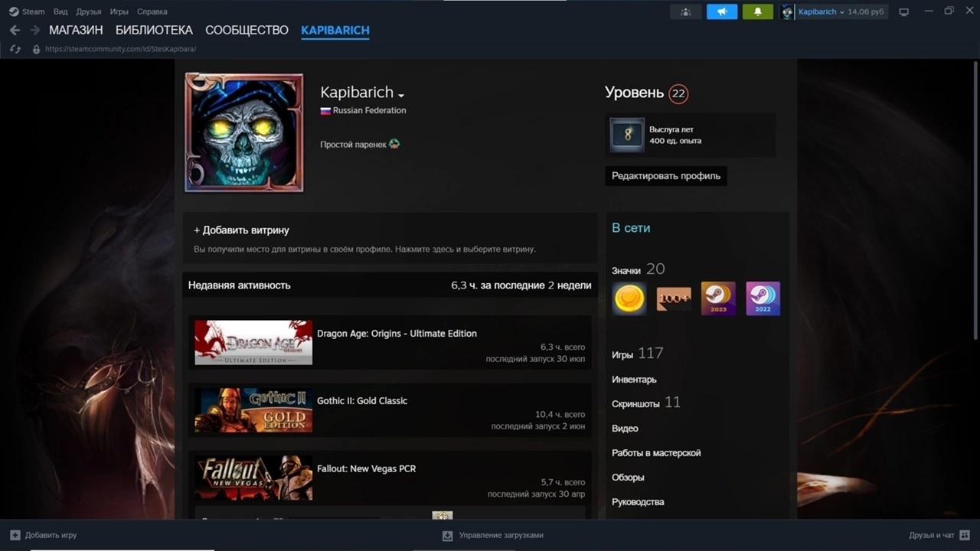Image resolution: width=980 pixels, height=551 pixels.
Task: Open the 100+ games badge
Action: [674, 298]
